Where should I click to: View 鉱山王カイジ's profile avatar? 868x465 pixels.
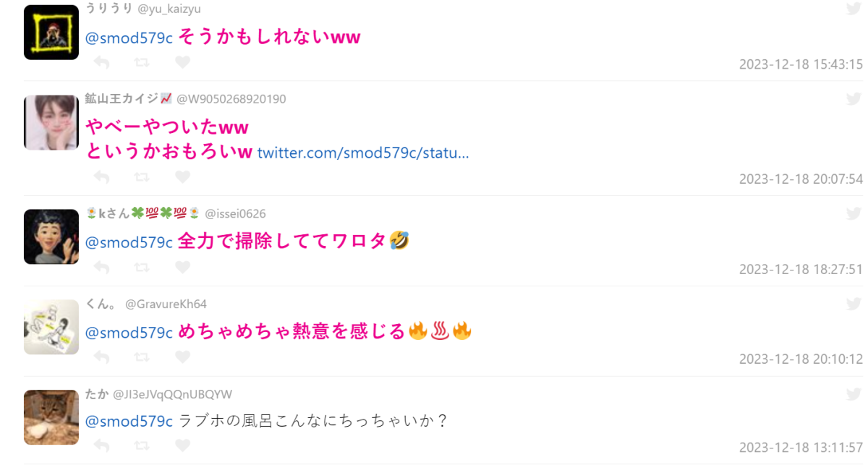(x=51, y=123)
